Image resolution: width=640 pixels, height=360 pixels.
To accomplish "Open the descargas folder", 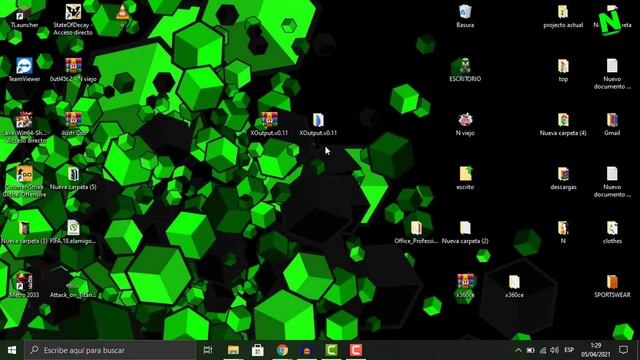I will pos(563,174).
